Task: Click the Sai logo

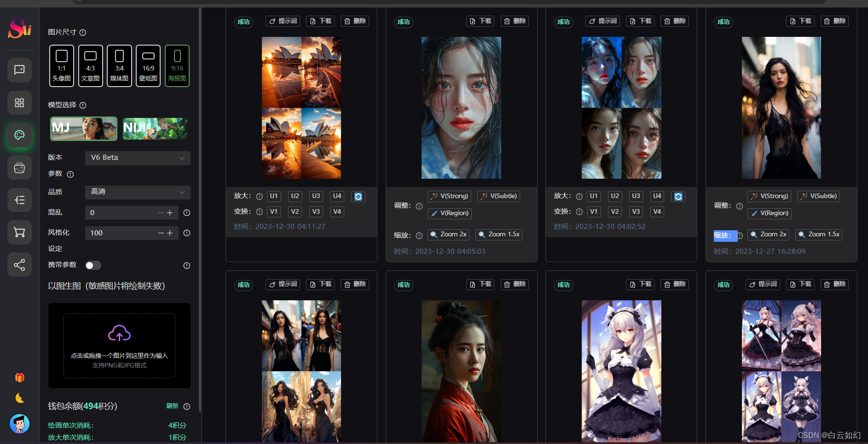Action: (19, 29)
